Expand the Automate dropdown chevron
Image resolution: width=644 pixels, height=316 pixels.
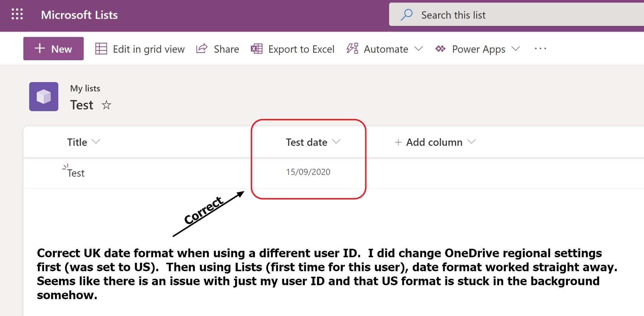419,49
